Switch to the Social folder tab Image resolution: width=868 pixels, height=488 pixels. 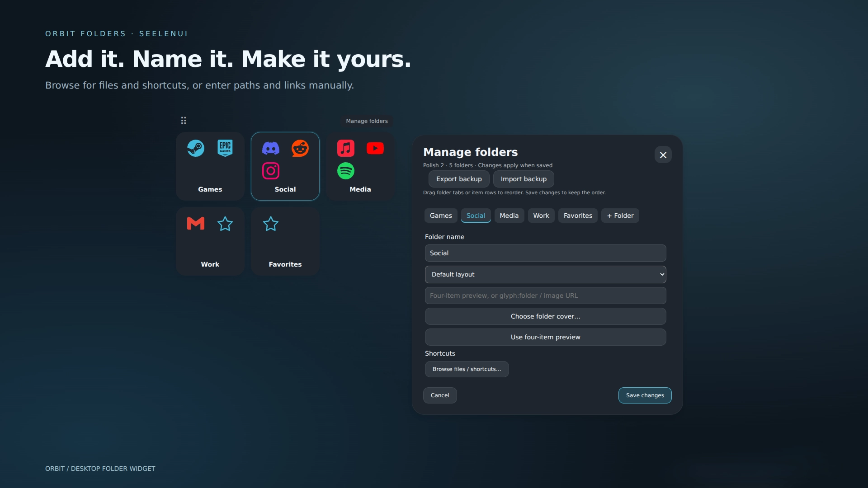[x=476, y=216]
